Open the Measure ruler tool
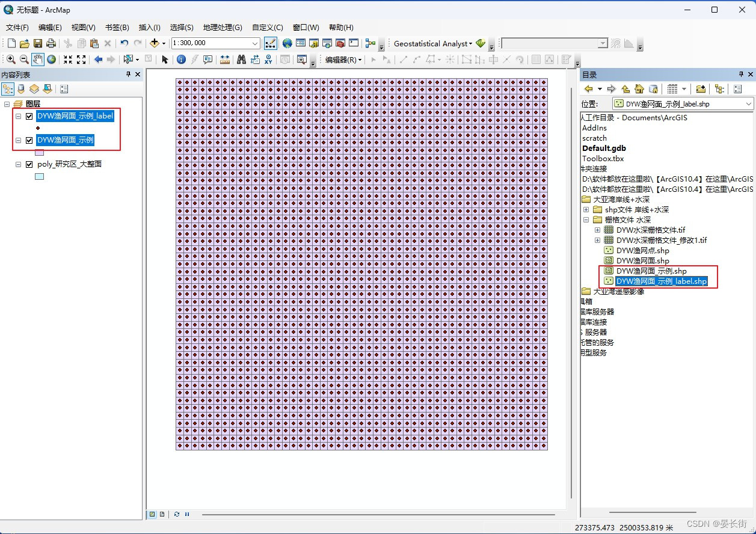The image size is (756, 534). tap(225, 60)
